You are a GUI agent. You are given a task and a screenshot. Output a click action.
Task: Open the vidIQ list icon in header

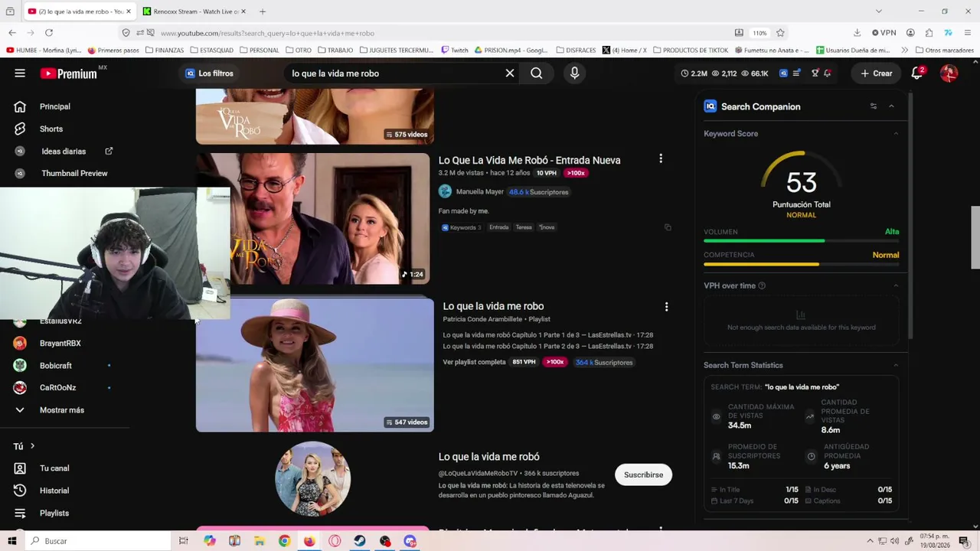(797, 73)
